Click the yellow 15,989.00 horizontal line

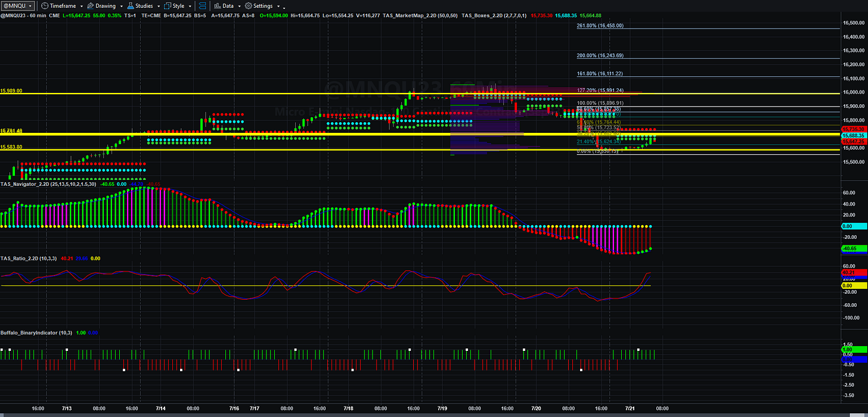coord(417,94)
